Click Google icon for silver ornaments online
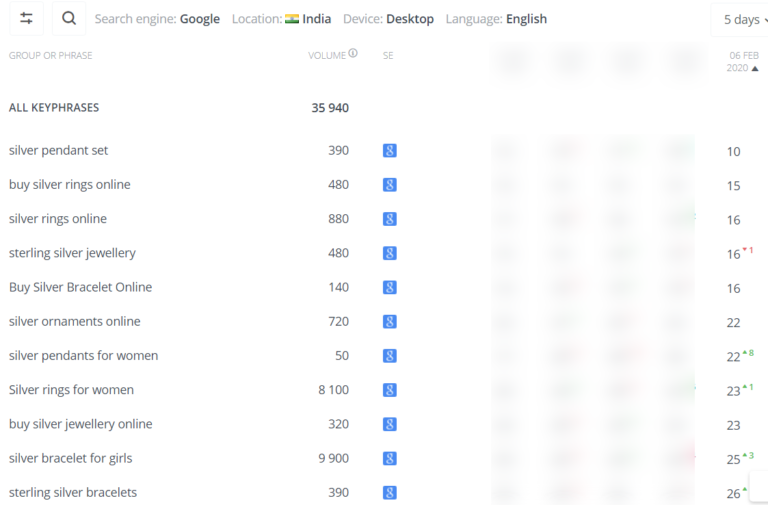 click(x=390, y=321)
